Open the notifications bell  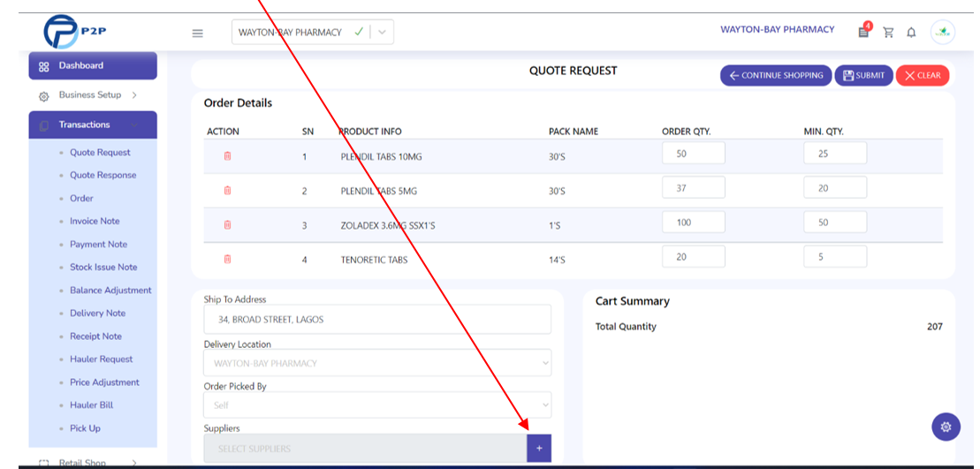(911, 33)
